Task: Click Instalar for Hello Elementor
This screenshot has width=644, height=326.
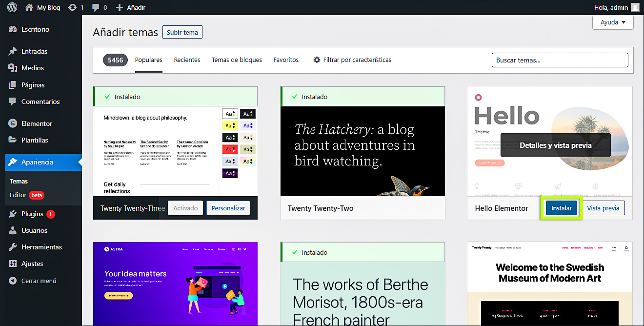Action: pyautogui.click(x=561, y=208)
